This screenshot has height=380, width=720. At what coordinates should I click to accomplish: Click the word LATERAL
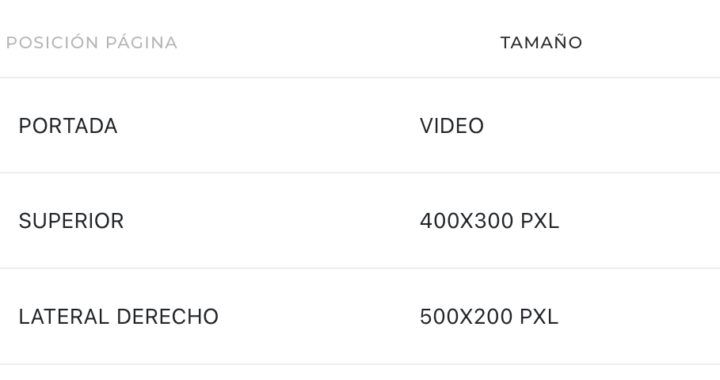(x=64, y=317)
